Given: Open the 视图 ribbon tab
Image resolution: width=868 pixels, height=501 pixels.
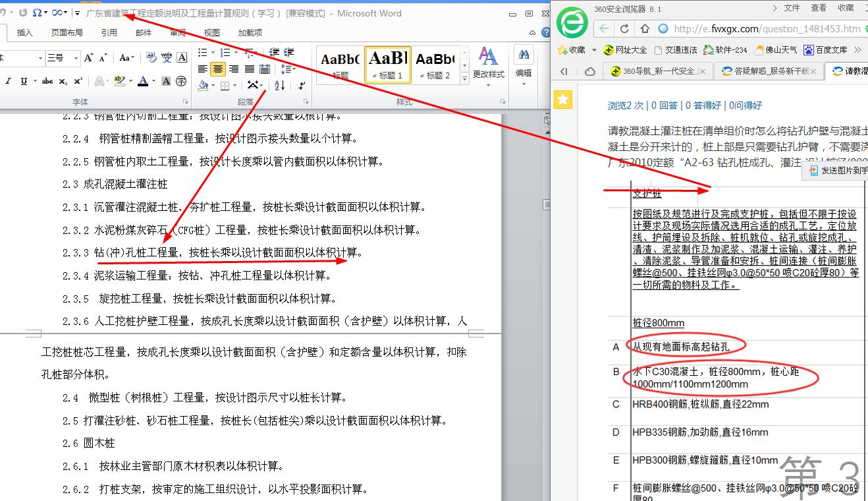Looking at the screenshot, I should tap(212, 32).
